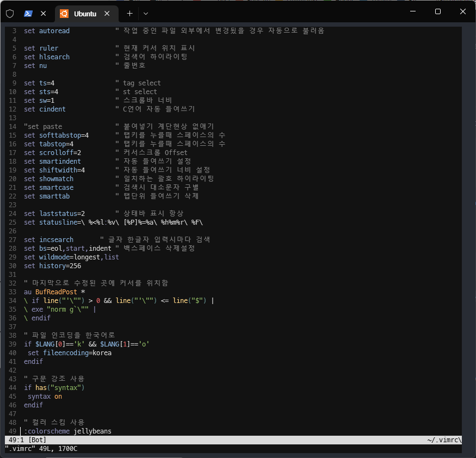The height and width of the screenshot is (458, 476).
Task: Click the 'set statusline=' line
Action: 114,222
